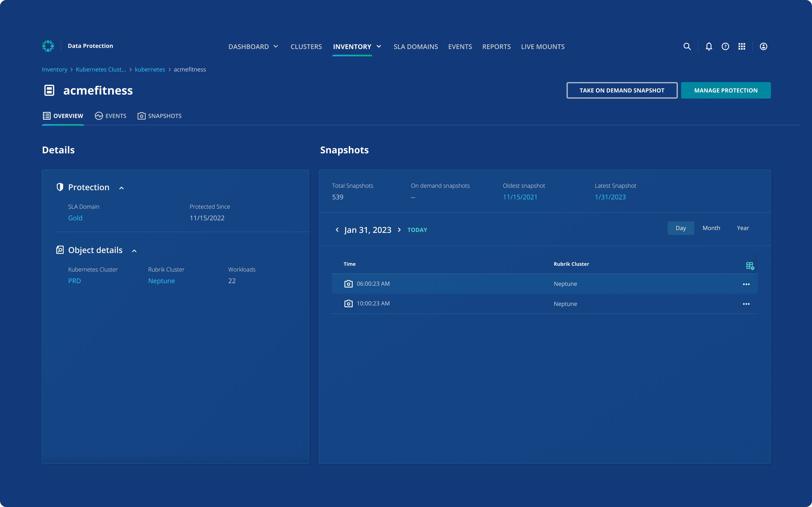Open the PRD Kubernetes Cluster link
Image resolution: width=812 pixels, height=507 pixels.
tap(74, 281)
